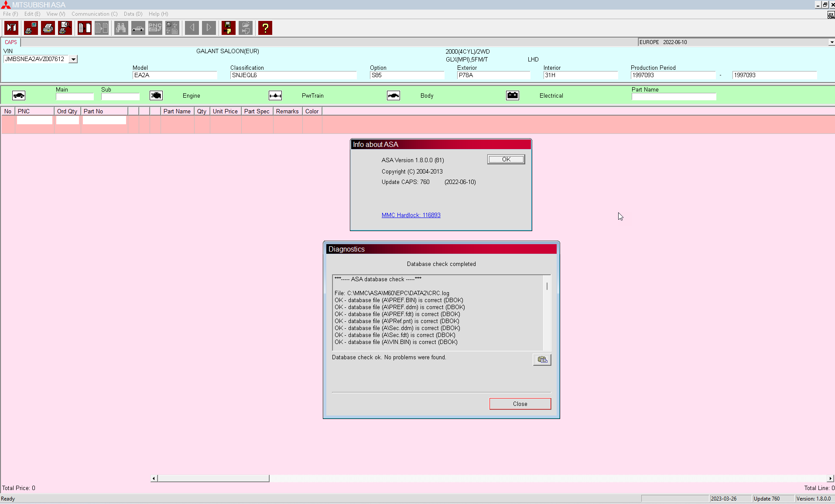
Task: Click the Sub group input field
Action: (x=120, y=97)
